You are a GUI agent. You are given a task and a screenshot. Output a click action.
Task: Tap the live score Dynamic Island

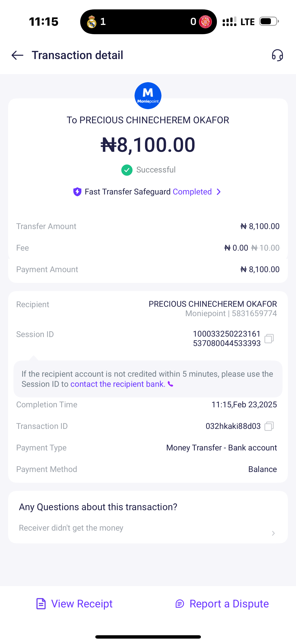[x=148, y=22]
